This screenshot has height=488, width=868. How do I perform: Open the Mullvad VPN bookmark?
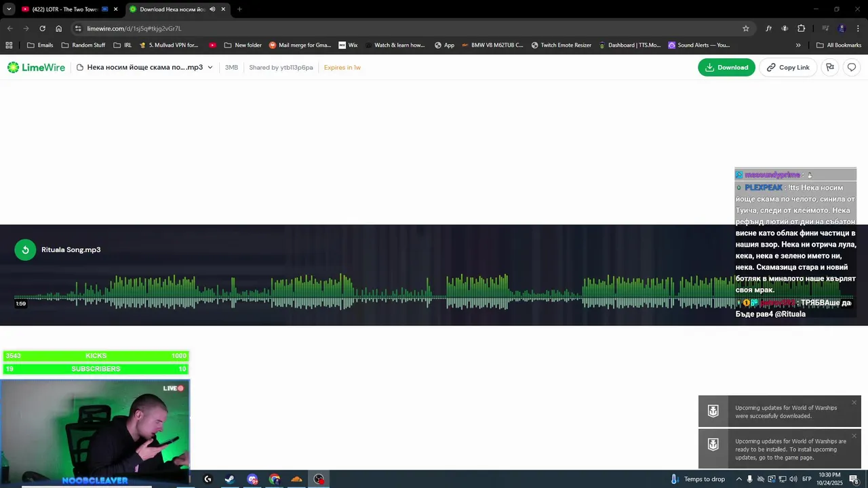pyautogui.click(x=169, y=45)
